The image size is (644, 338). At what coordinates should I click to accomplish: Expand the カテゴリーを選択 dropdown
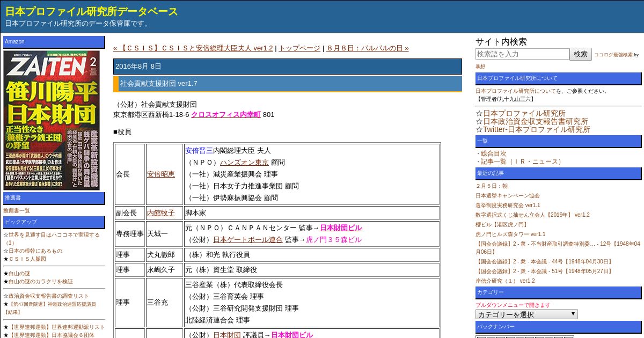[x=526, y=314]
